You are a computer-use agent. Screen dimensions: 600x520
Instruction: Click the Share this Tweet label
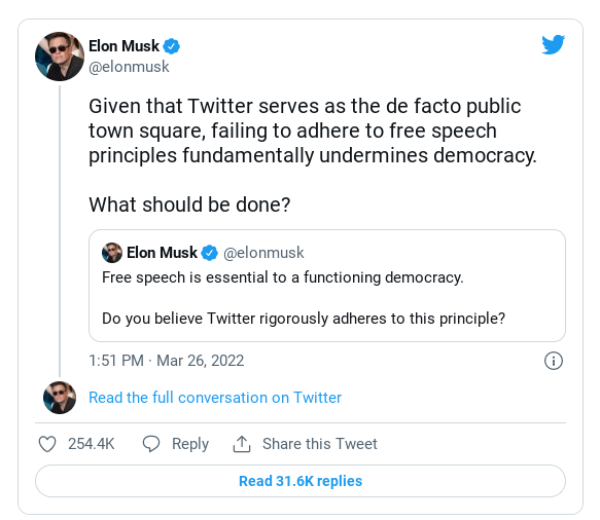tap(320, 444)
